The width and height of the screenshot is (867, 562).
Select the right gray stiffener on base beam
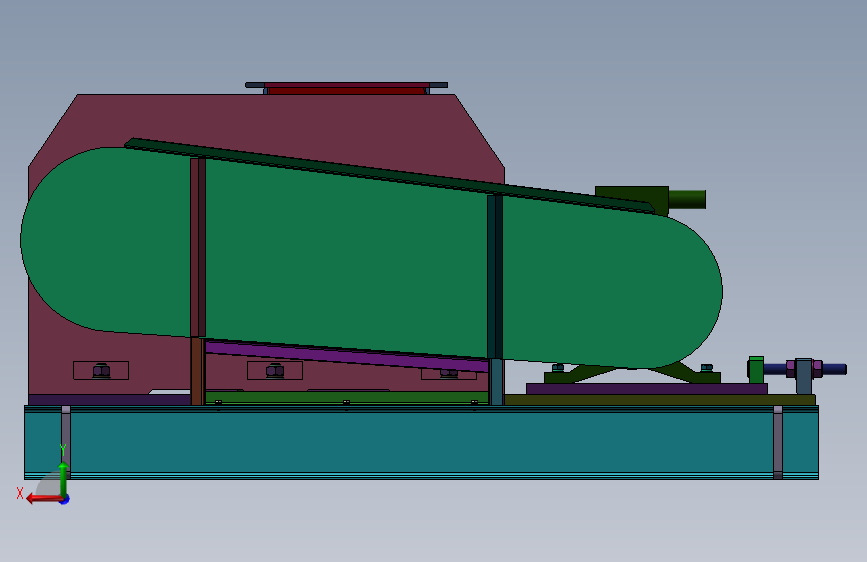coord(778,442)
